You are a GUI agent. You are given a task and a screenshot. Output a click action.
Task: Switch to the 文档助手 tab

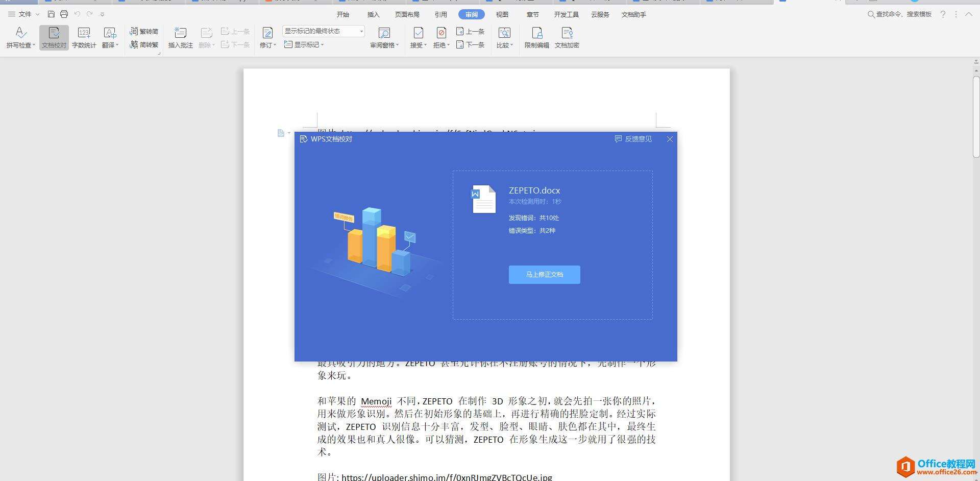[634, 15]
